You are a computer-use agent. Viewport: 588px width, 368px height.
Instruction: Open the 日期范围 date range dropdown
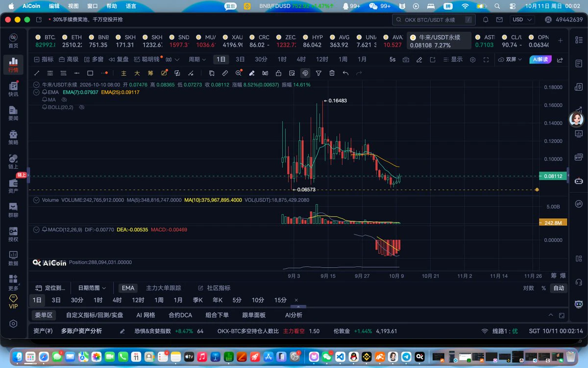(x=92, y=288)
